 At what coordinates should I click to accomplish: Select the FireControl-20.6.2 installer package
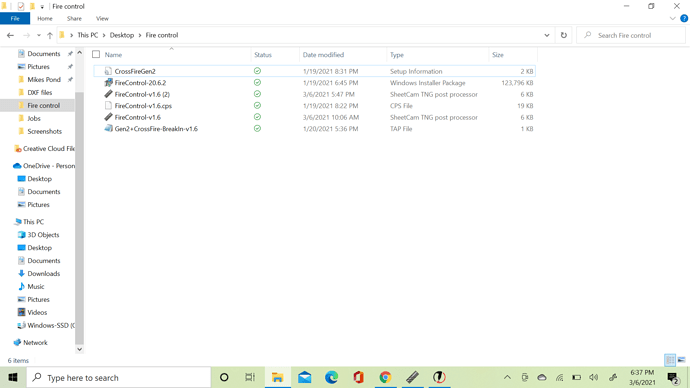[314, 83]
